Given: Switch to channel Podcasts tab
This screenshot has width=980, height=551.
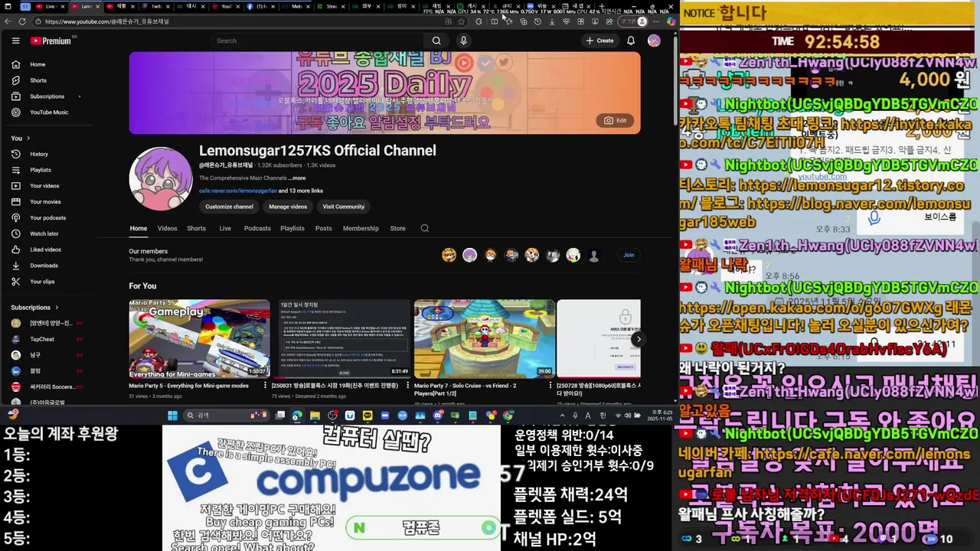Looking at the screenshot, I should [x=257, y=228].
